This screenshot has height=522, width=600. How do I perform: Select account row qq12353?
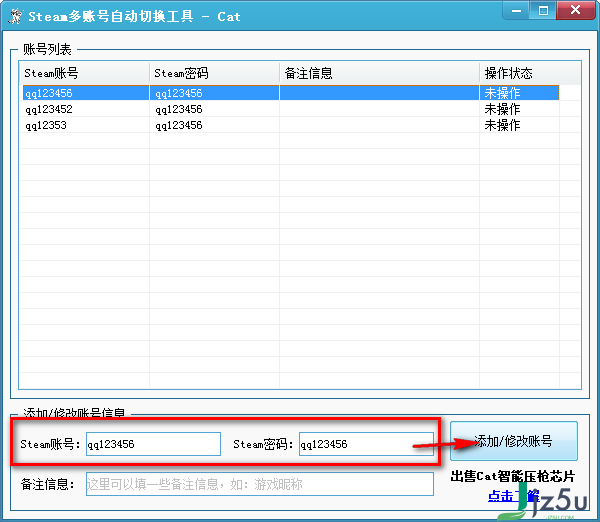291,125
